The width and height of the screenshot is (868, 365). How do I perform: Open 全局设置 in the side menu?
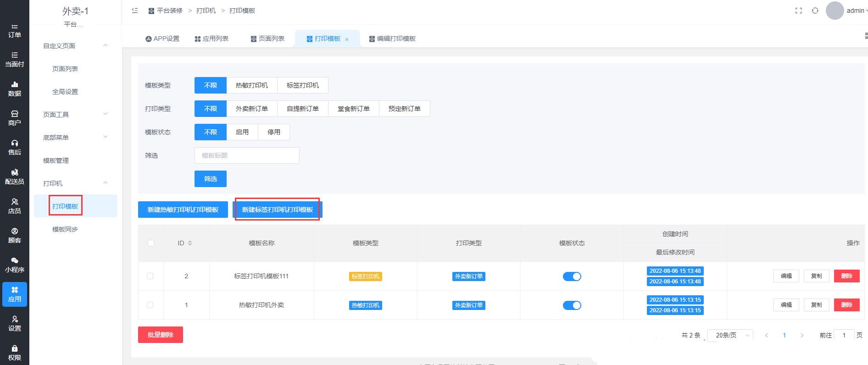coord(65,92)
